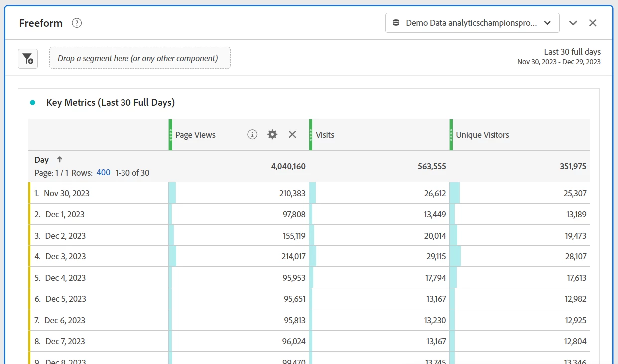Viewport: 618px width, 364px height.
Task: Click the Unique Visitors value 17,613
Action: pos(577,278)
